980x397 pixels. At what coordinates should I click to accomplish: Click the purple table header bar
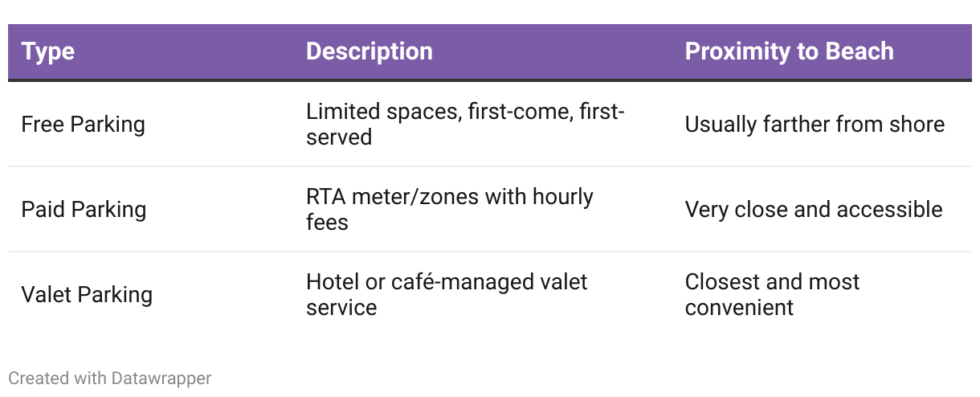click(490, 52)
